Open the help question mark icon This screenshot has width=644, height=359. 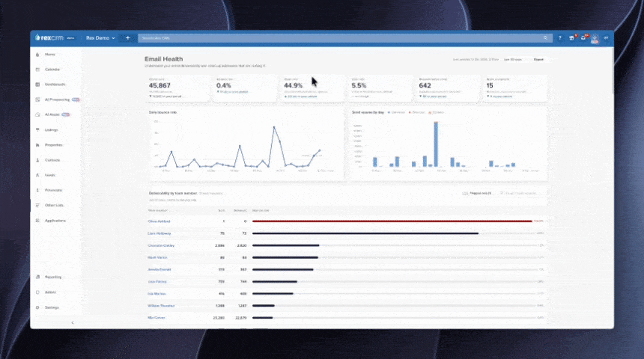(560, 37)
